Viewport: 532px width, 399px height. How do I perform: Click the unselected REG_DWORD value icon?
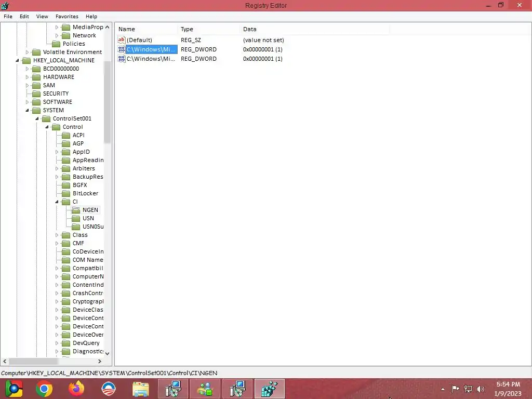pos(122,59)
